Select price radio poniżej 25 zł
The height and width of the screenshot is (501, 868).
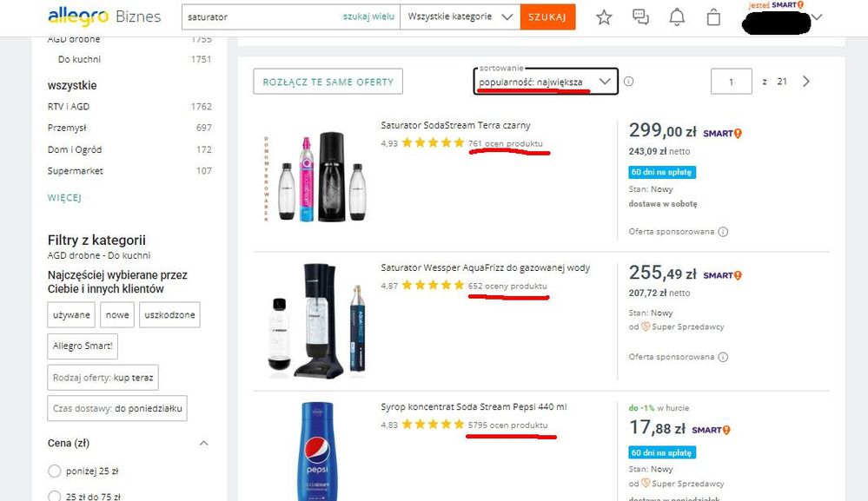pyautogui.click(x=55, y=471)
